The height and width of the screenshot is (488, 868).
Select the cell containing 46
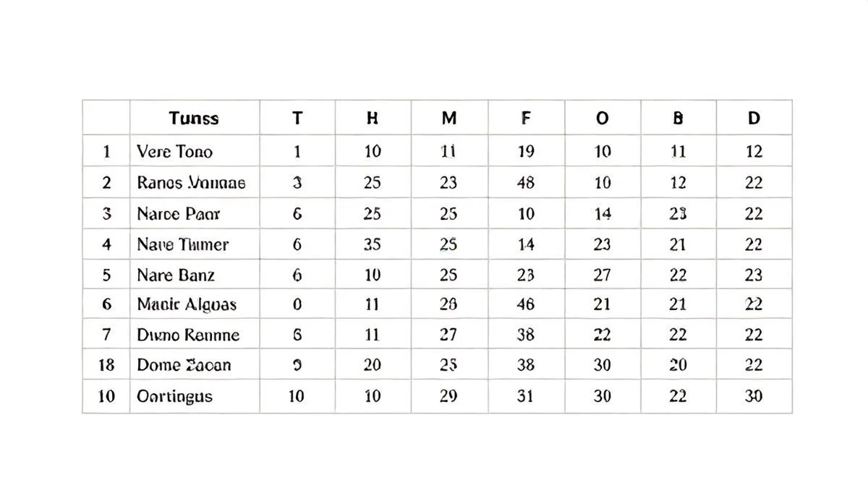click(x=526, y=304)
